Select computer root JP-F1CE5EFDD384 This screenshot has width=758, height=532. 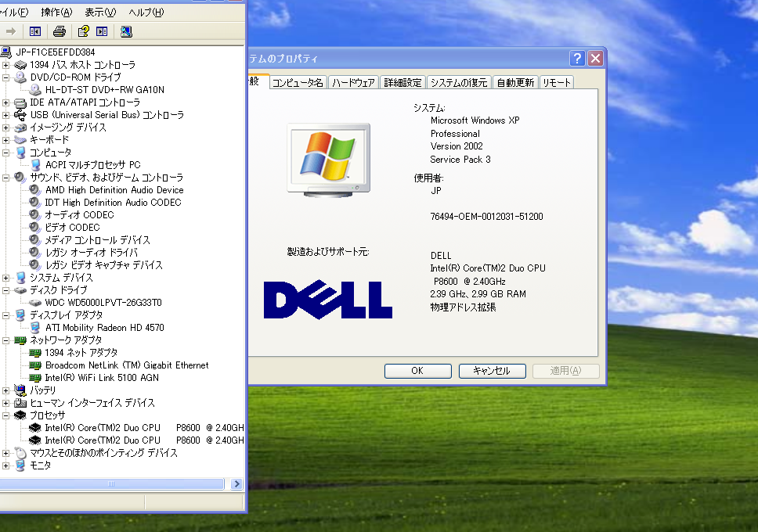55,52
